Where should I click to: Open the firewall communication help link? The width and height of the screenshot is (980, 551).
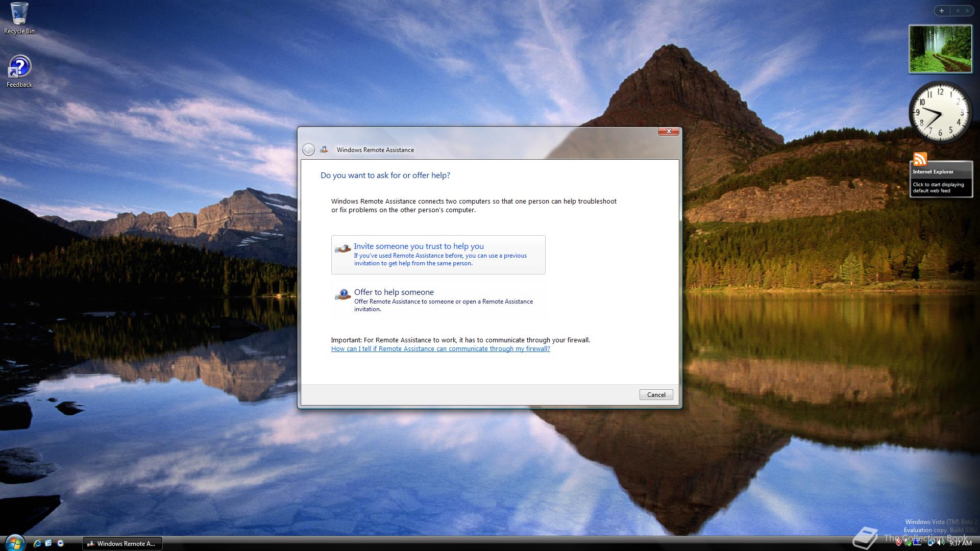[x=440, y=349]
